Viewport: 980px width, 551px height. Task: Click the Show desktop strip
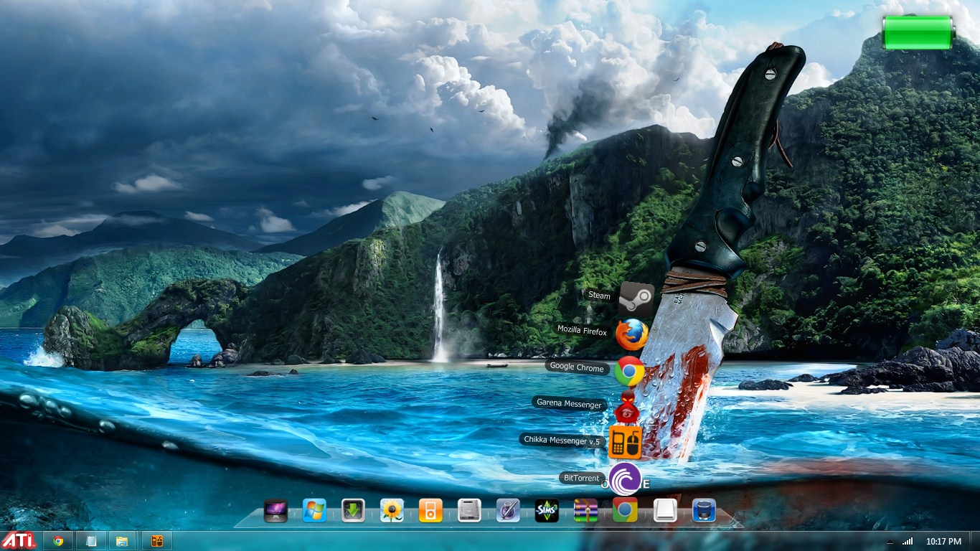point(975,541)
